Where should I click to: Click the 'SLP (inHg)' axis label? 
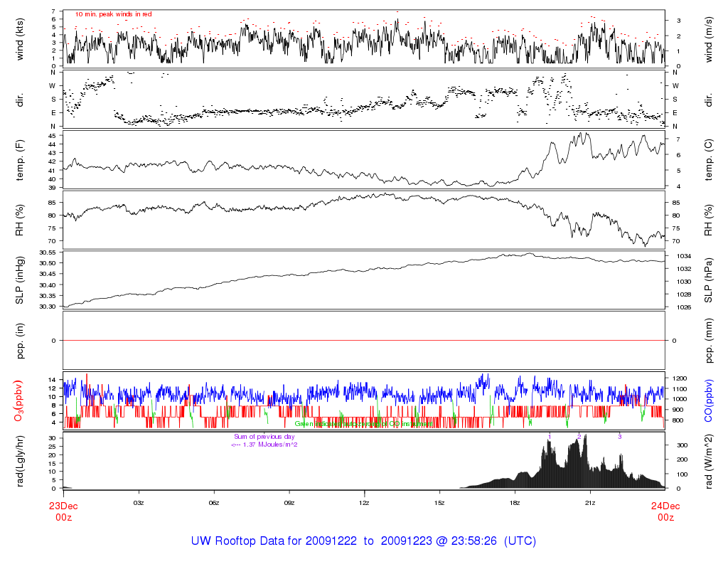(x=20, y=280)
